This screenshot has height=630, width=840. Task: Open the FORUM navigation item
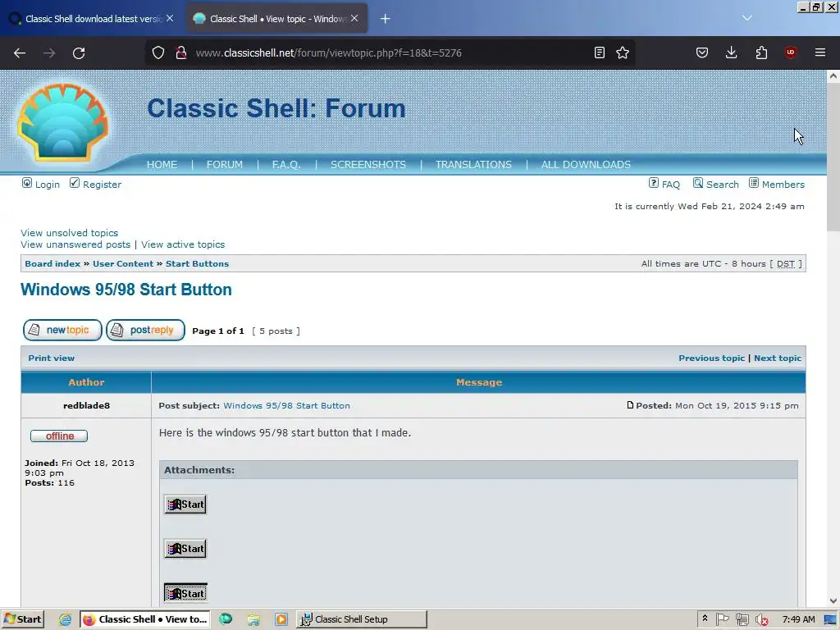coord(225,164)
